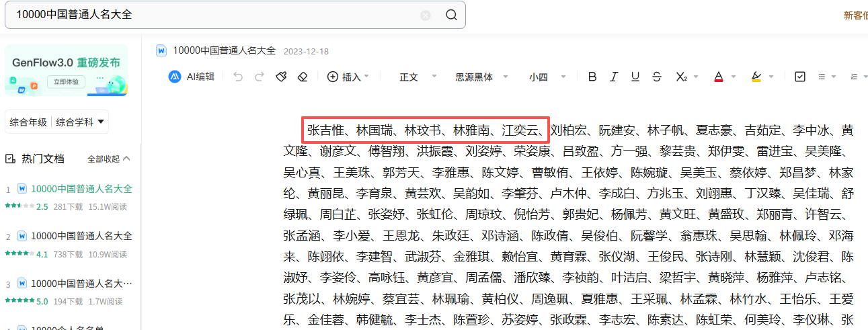Open the 插入 menu
868x330 pixels.
click(x=348, y=77)
